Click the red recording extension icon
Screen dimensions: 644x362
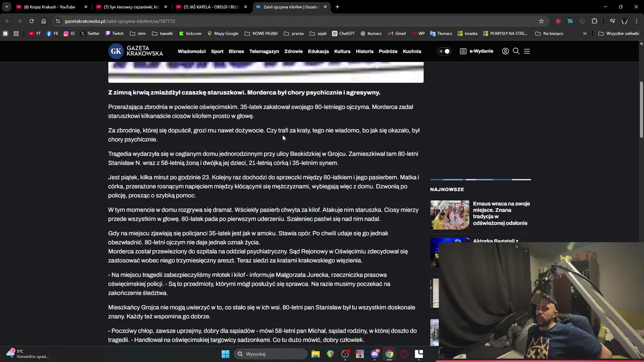tap(558, 21)
